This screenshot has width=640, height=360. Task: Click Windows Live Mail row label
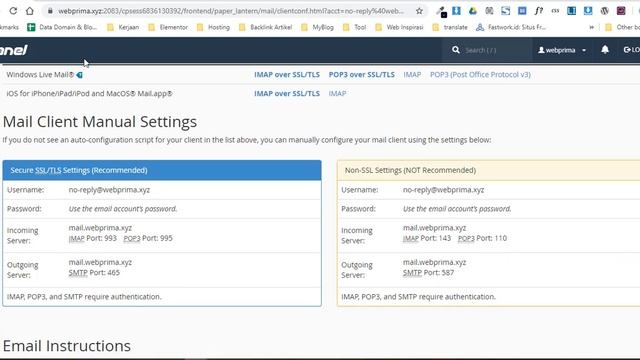coord(40,75)
